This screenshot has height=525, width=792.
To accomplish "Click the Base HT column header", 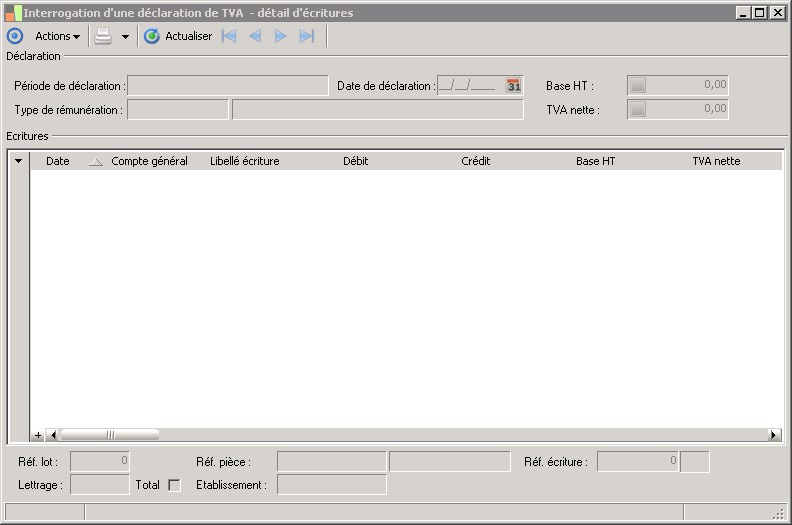I will pos(596,161).
